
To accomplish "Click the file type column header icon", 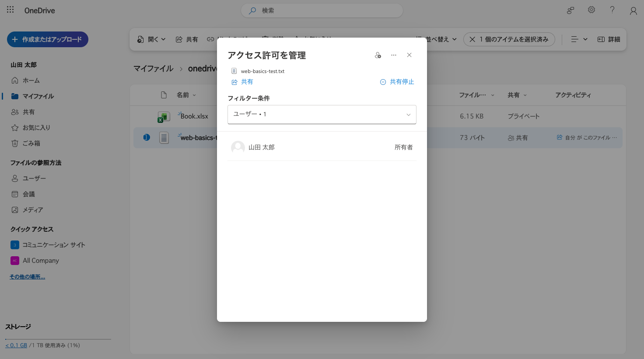I will [x=164, y=95].
